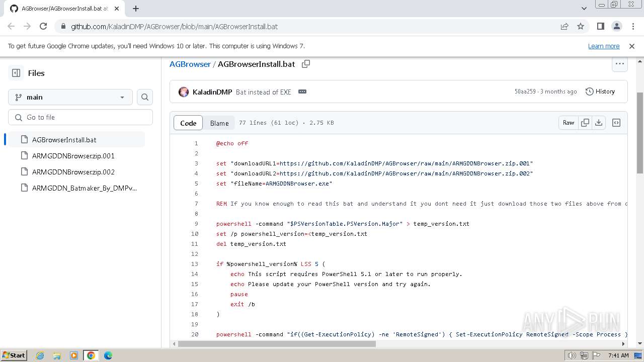Image resolution: width=644 pixels, height=362 pixels.
Task: Open the commit message Bat instead of EXE
Action: (x=264, y=92)
